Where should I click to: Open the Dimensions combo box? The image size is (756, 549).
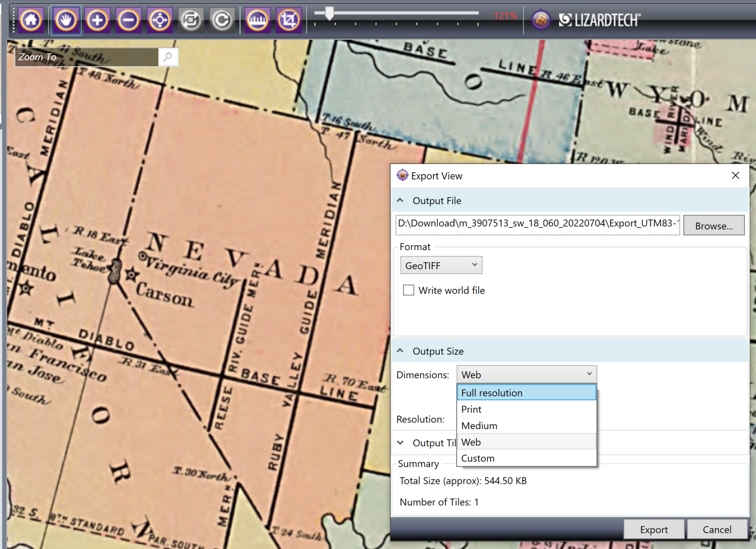point(526,374)
